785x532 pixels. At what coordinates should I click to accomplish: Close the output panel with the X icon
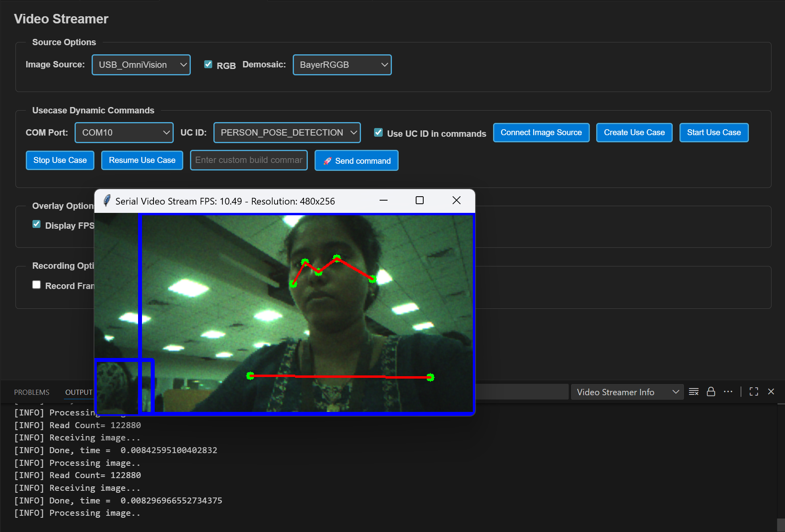(x=771, y=392)
